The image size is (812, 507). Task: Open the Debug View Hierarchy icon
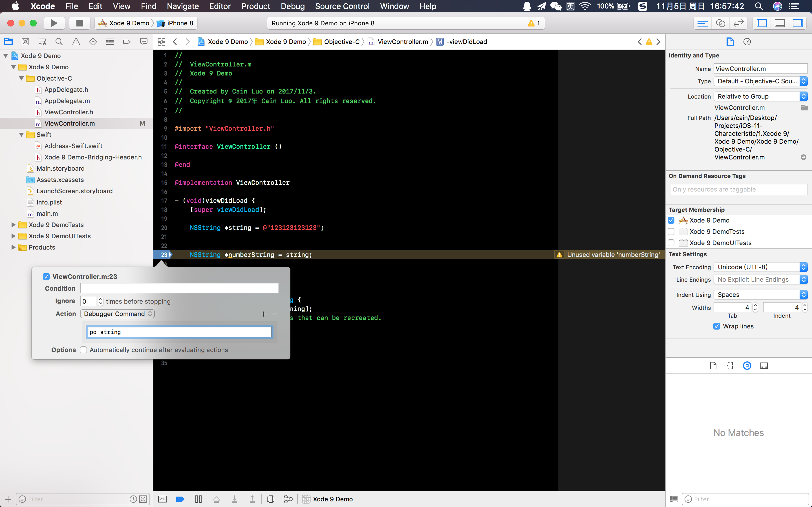270,499
